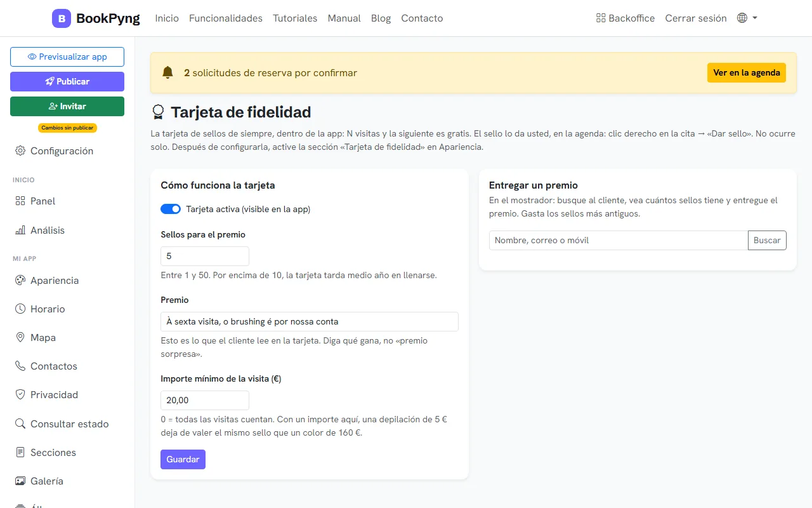Open the language dropdown caret
Screen dimensions: 812x508
[755, 18]
